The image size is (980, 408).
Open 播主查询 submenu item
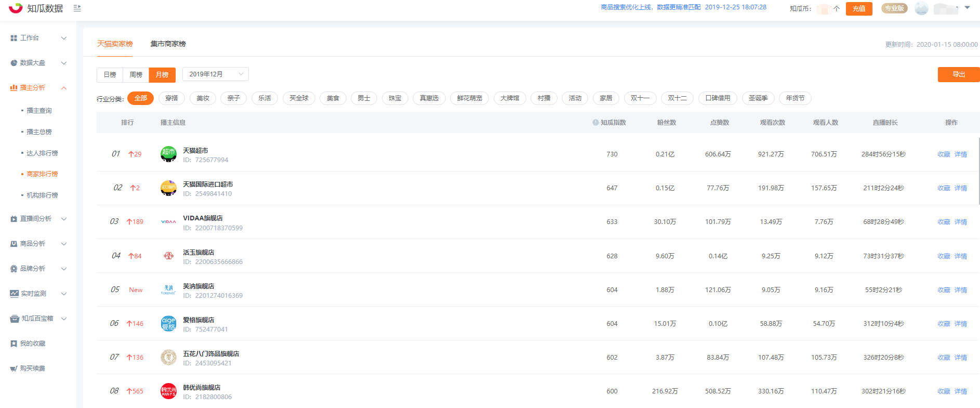[39, 111]
